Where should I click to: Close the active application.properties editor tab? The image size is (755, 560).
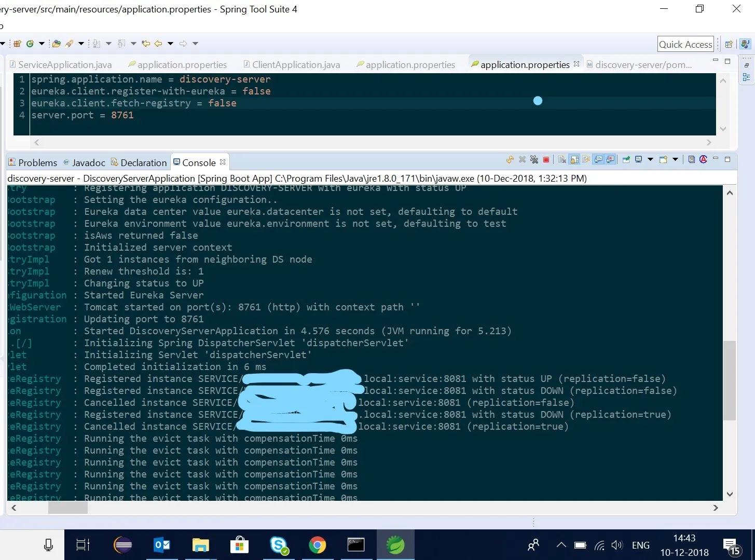click(x=576, y=64)
